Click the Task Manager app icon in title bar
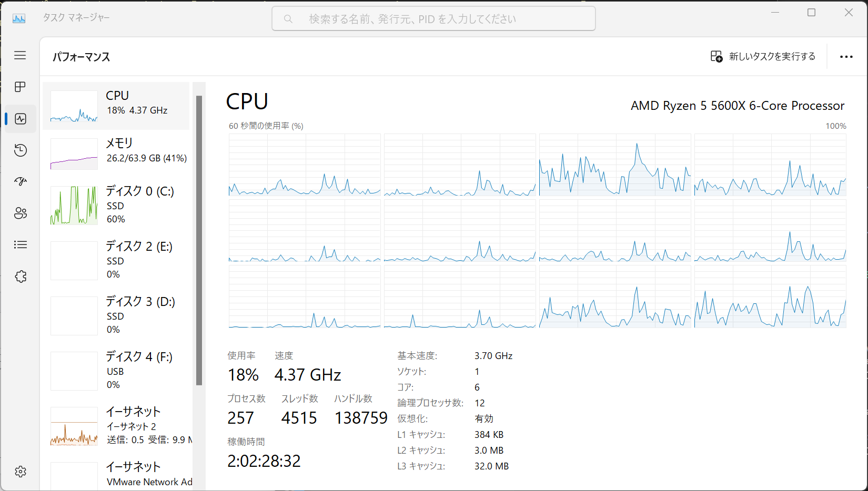 pos(19,18)
